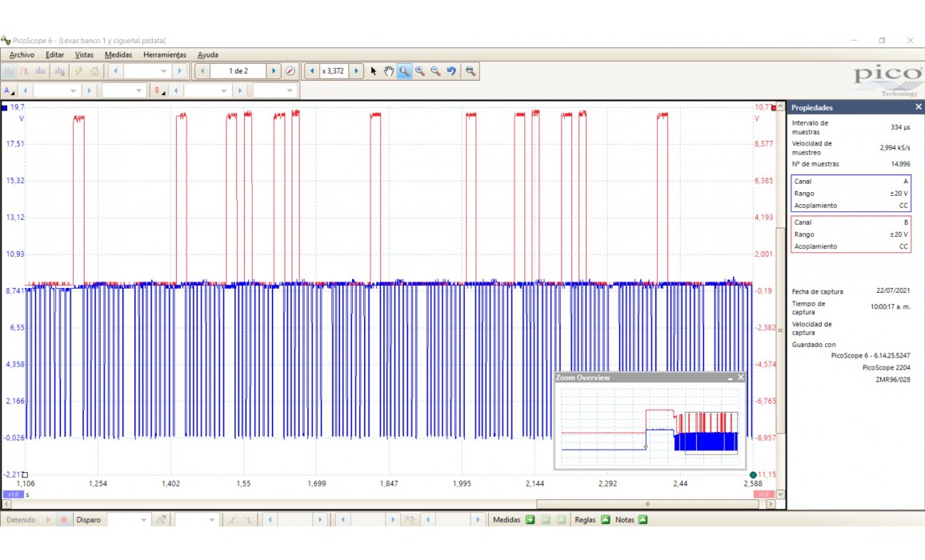Open the buffer navigator compass icon

290,71
